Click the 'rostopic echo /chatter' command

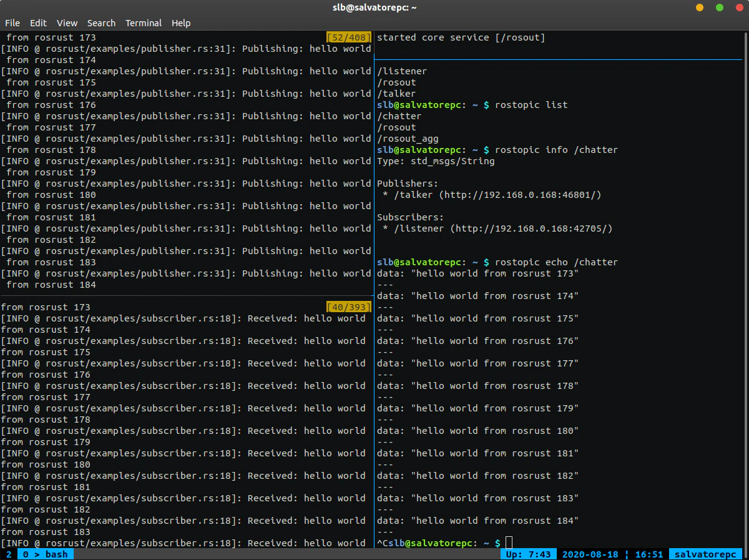(556, 262)
